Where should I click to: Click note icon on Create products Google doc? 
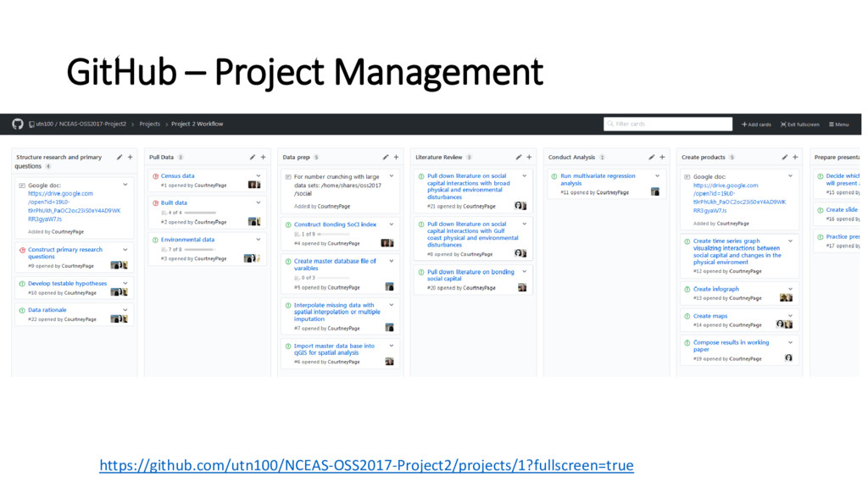(687, 177)
